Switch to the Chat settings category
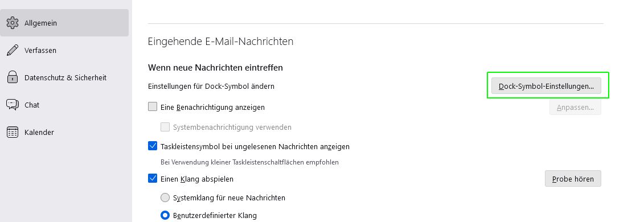The height and width of the screenshot is (222, 644). click(x=64, y=105)
